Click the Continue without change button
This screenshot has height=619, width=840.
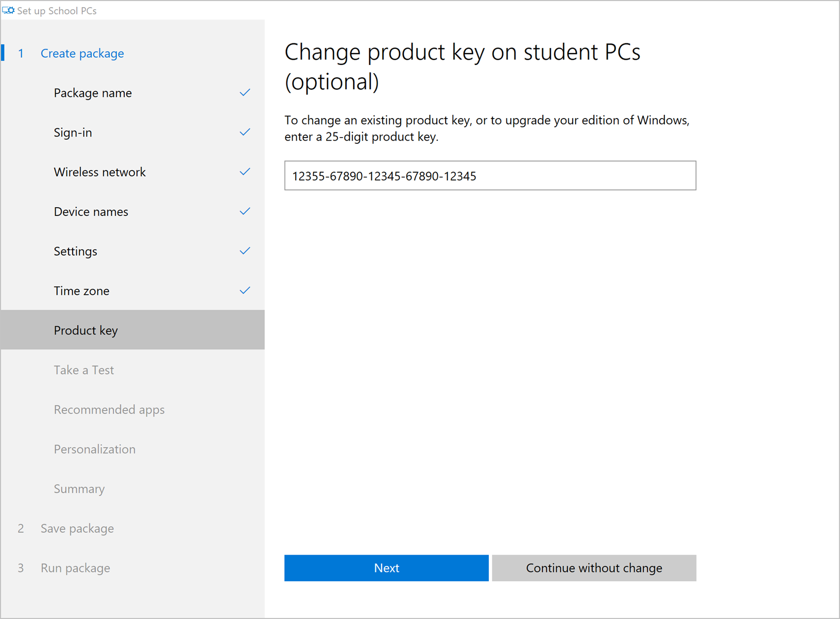(x=594, y=568)
